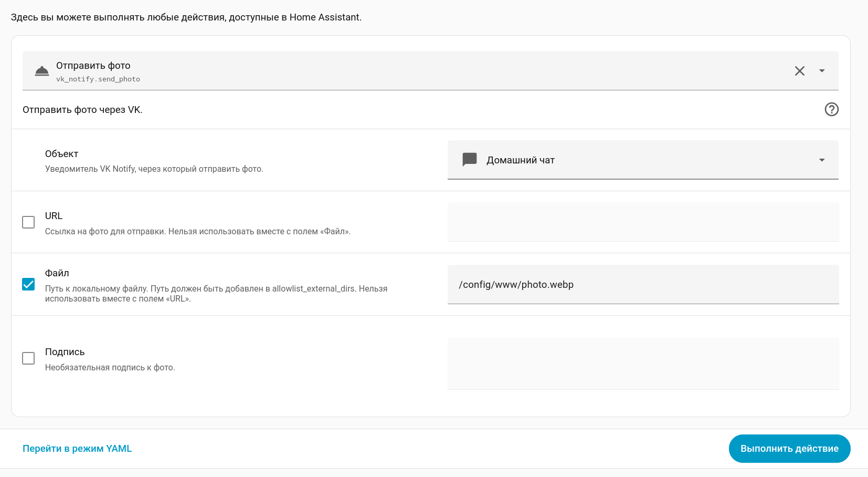Select the "vk_notify.send_photo" service identifier text
The height and width of the screenshot is (477, 868).
[x=98, y=79]
